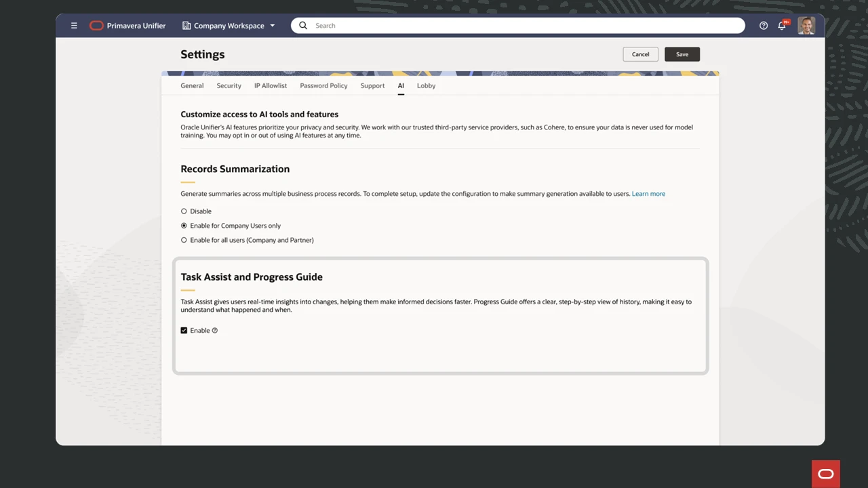Open the hamburger navigation menu
The image size is (868, 488).
click(x=74, y=25)
